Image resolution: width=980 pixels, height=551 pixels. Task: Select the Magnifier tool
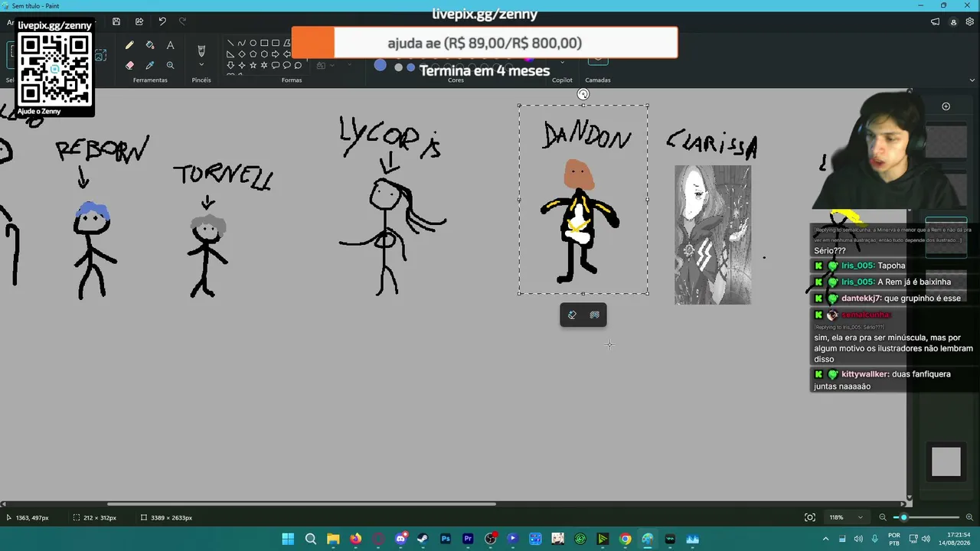[x=170, y=65]
